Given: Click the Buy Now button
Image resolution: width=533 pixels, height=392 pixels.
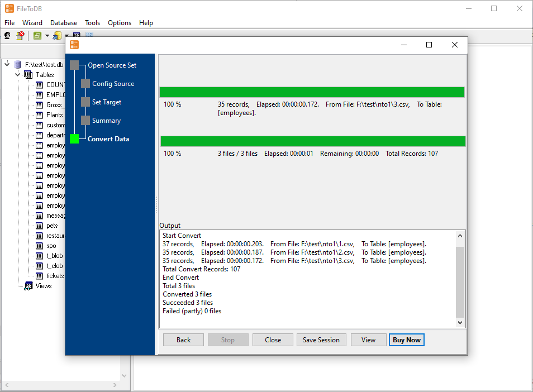Looking at the screenshot, I should pyautogui.click(x=406, y=340).
